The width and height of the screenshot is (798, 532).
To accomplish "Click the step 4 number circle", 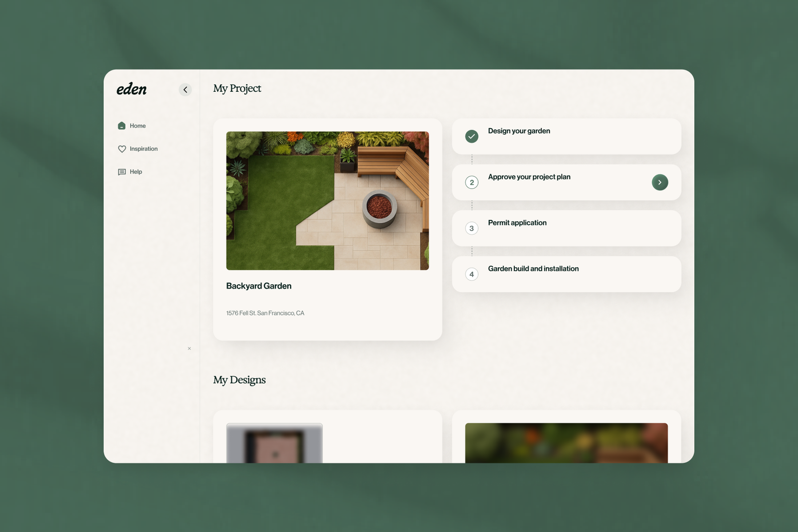I will (x=472, y=274).
